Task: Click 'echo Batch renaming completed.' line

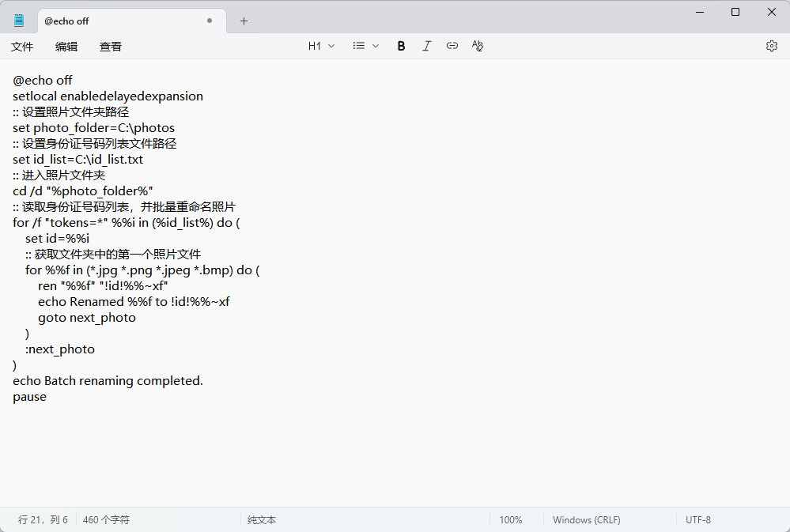Action: click(108, 380)
